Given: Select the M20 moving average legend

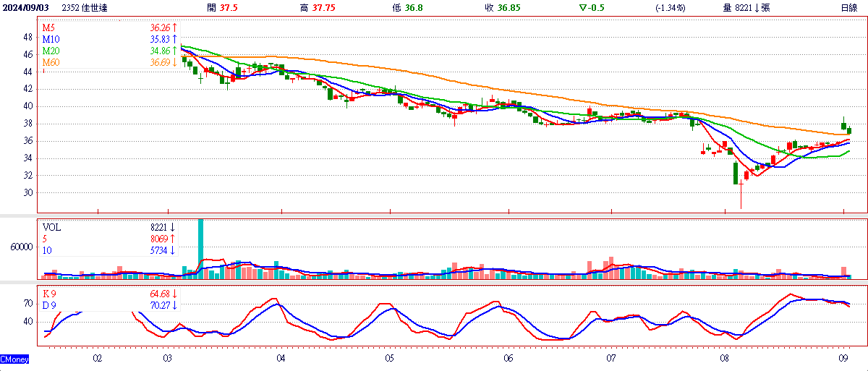Looking at the screenshot, I should (x=51, y=51).
